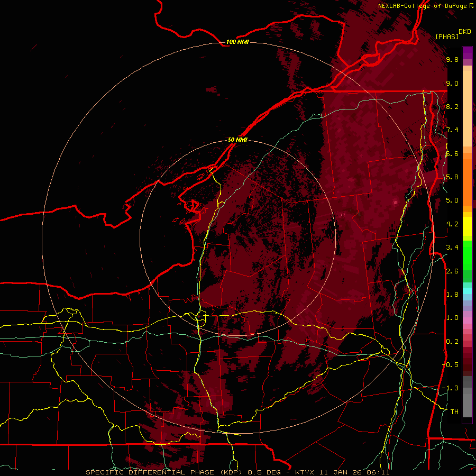Select the 6.6 value on the legend
This screenshot has height=476, width=476.
pyautogui.click(x=452, y=153)
